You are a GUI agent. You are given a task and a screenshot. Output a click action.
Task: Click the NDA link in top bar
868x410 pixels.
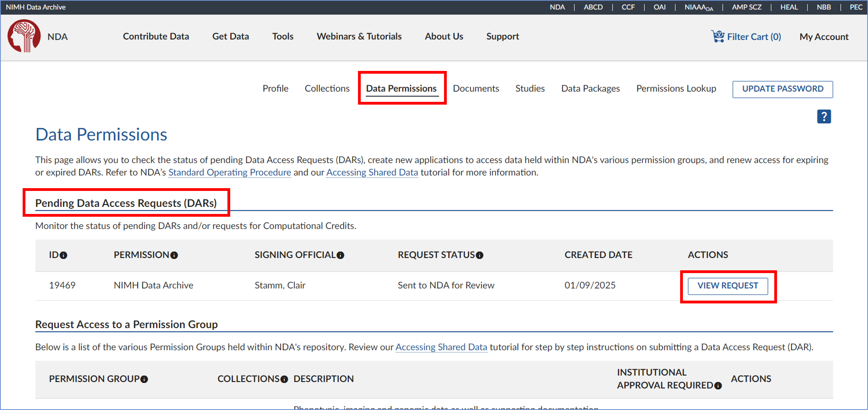[x=557, y=7]
